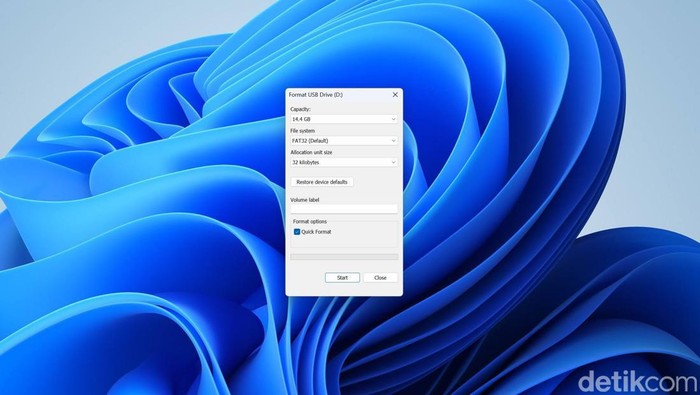Screen dimensions: 700x395
Task: Click the Format USB Drive (D:) title text
Action: [x=316, y=95]
